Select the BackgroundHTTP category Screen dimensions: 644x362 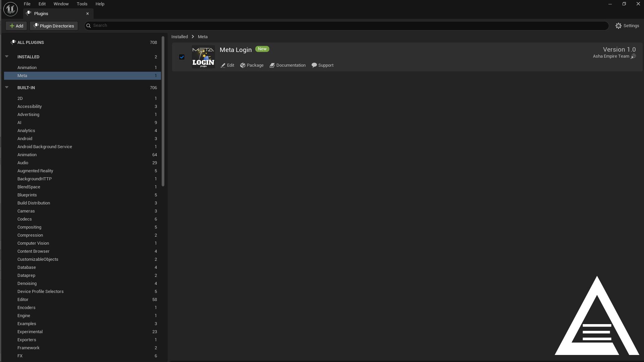(x=83, y=179)
